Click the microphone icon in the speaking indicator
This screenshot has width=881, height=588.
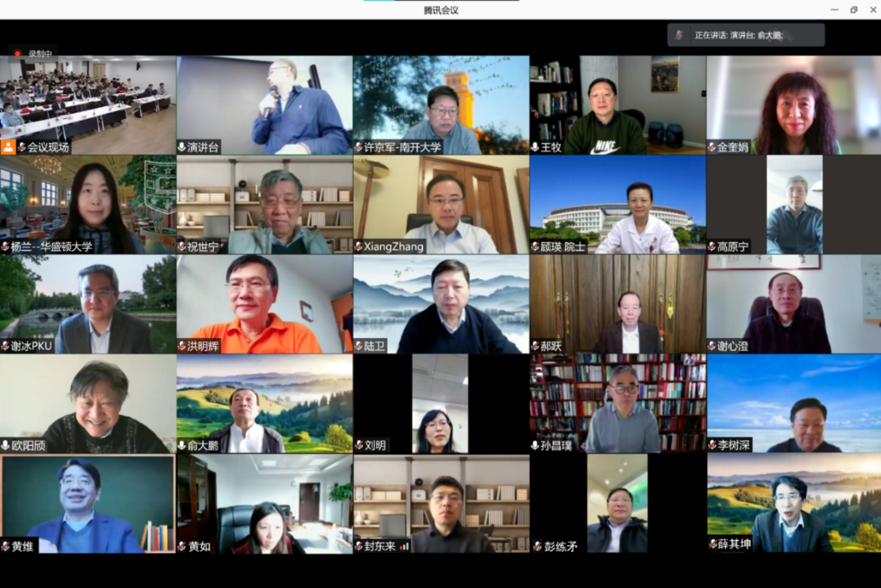[679, 35]
